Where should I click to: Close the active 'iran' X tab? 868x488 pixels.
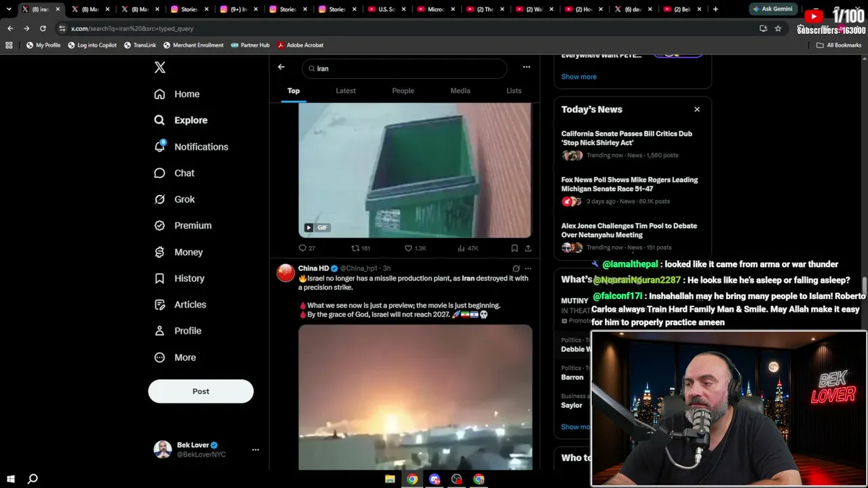pyautogui.click(x=58, y=9)
